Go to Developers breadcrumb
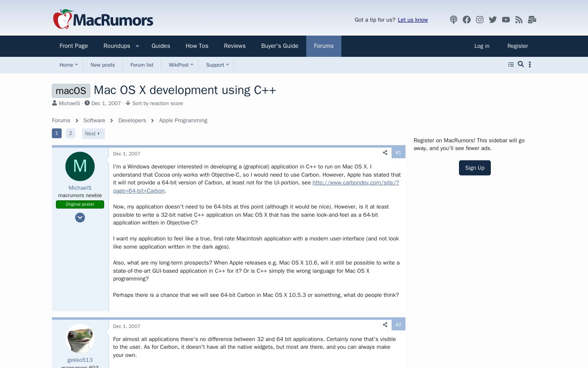 pos(132,120)
